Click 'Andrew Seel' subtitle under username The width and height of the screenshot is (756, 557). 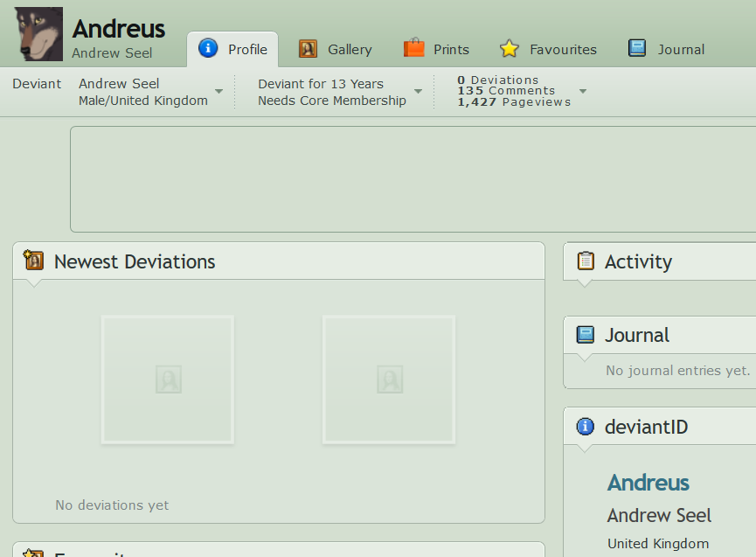point(112,53)
